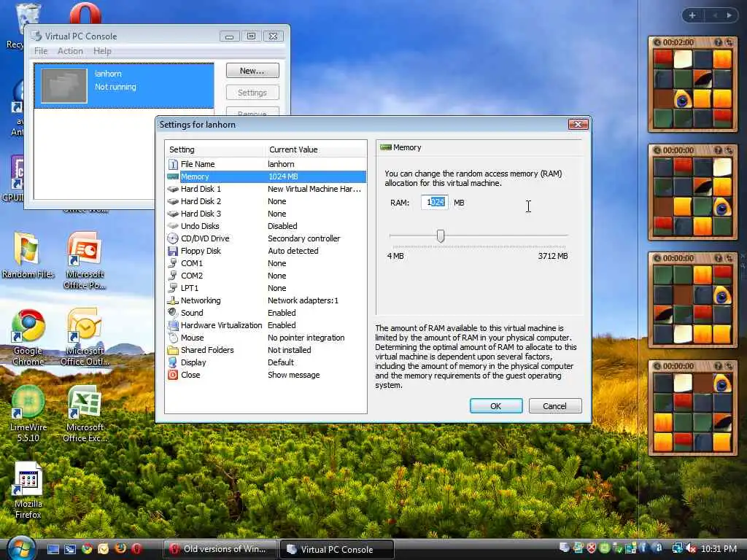
Task: Select the lanhorn virtual machine entry
Action: 124,86
